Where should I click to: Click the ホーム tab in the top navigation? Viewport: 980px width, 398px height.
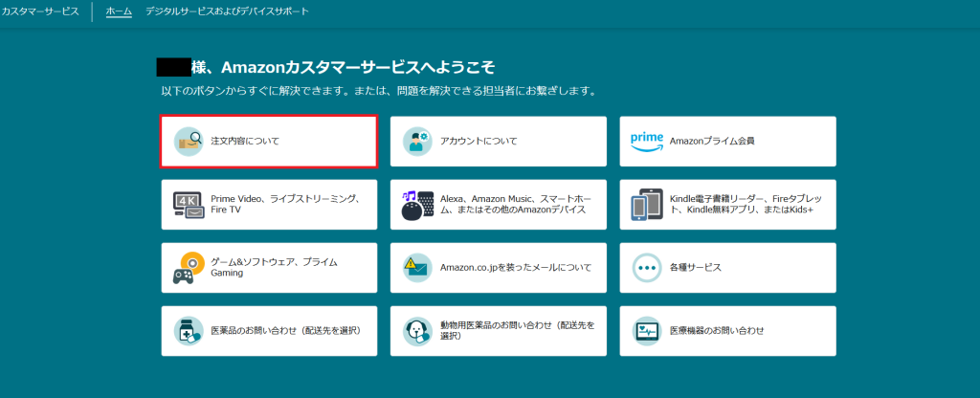(x=119, y=11)
